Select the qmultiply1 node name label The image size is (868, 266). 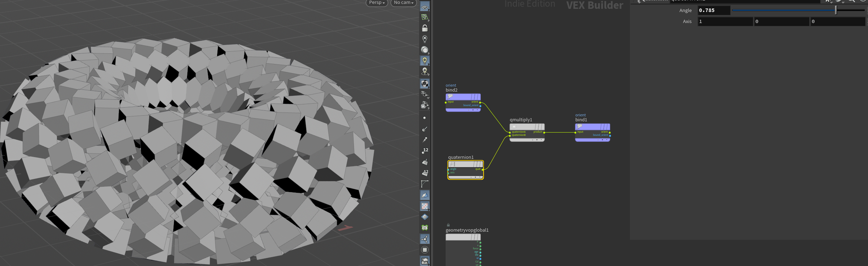tap(521, 120)
